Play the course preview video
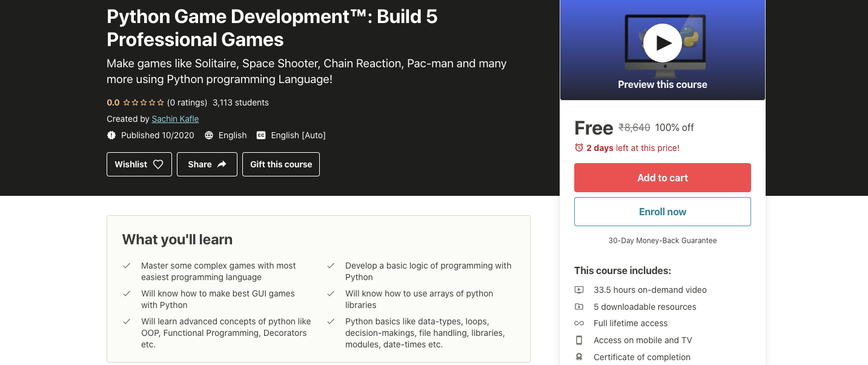Screen dimensions: 868x365 (663, 43)
